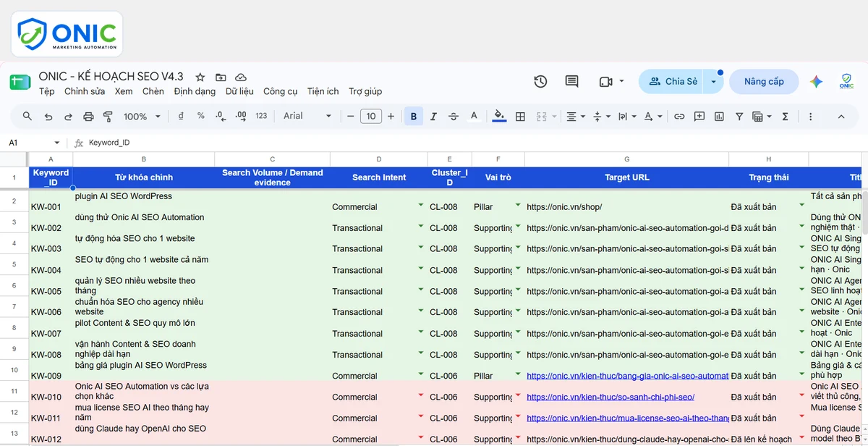Open the mua-license-seo-ai link

pyautogui.click(x=627, y=418)
